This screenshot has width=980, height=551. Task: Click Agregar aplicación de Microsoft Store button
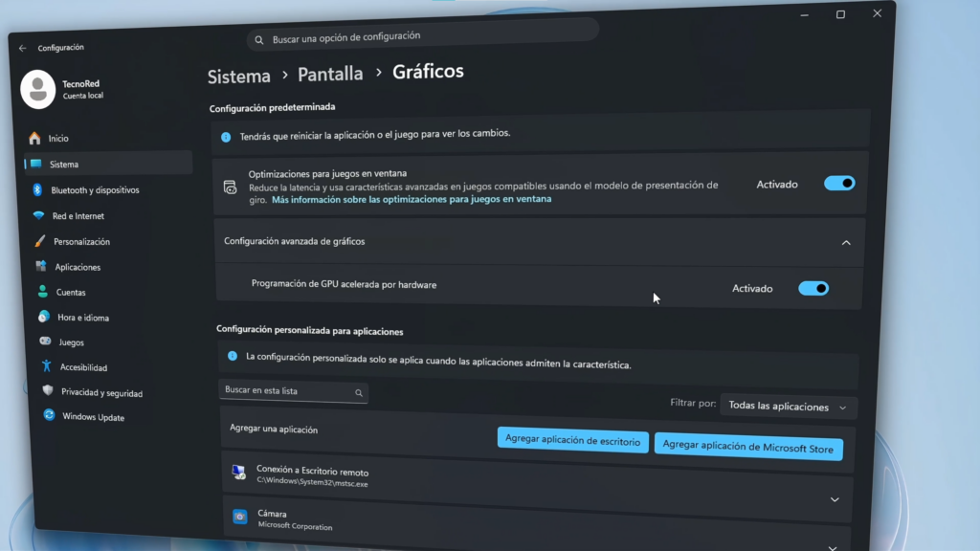point(748,448)
